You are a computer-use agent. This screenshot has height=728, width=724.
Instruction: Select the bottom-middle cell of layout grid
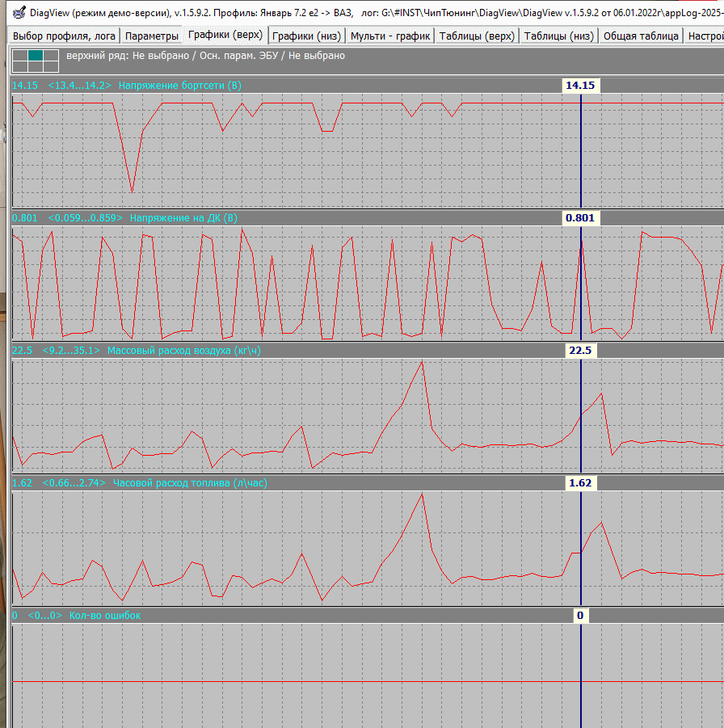pyautogui.click(x=36, y=67)
